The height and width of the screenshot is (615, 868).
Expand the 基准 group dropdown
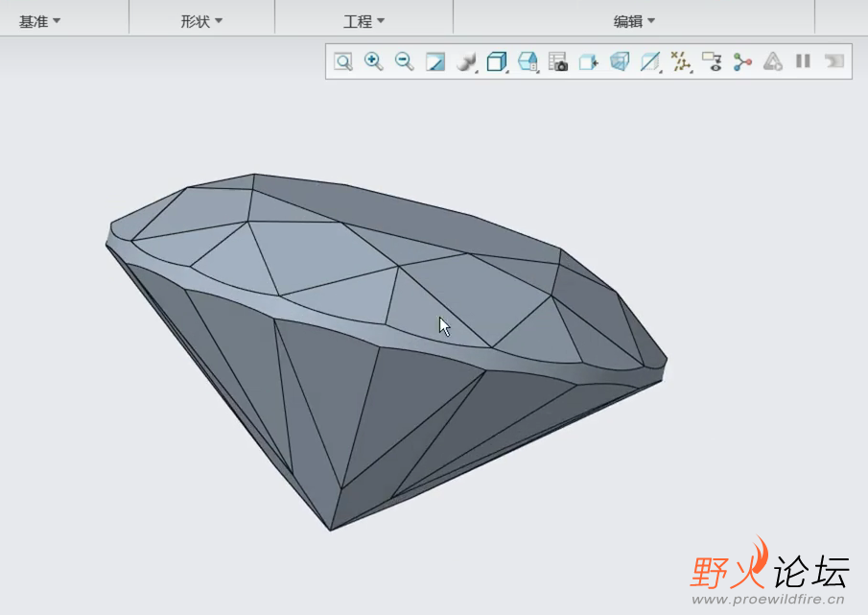39,21
